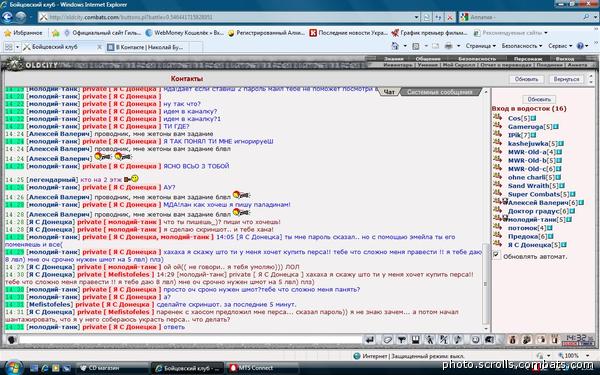Click the График премьер фильм... favorites link
The width and height of the screenshot is (600, 375).
click(429, 33)
